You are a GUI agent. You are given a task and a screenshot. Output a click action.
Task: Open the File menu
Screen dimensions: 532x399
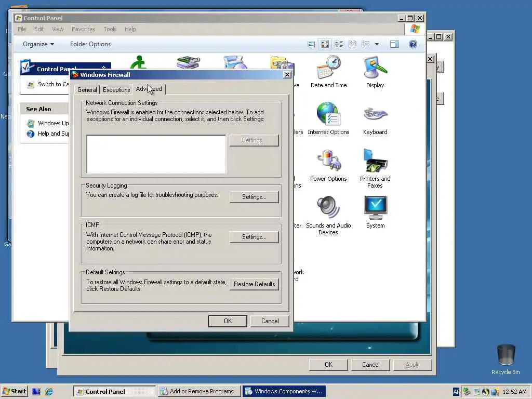[x=22, y=29]
